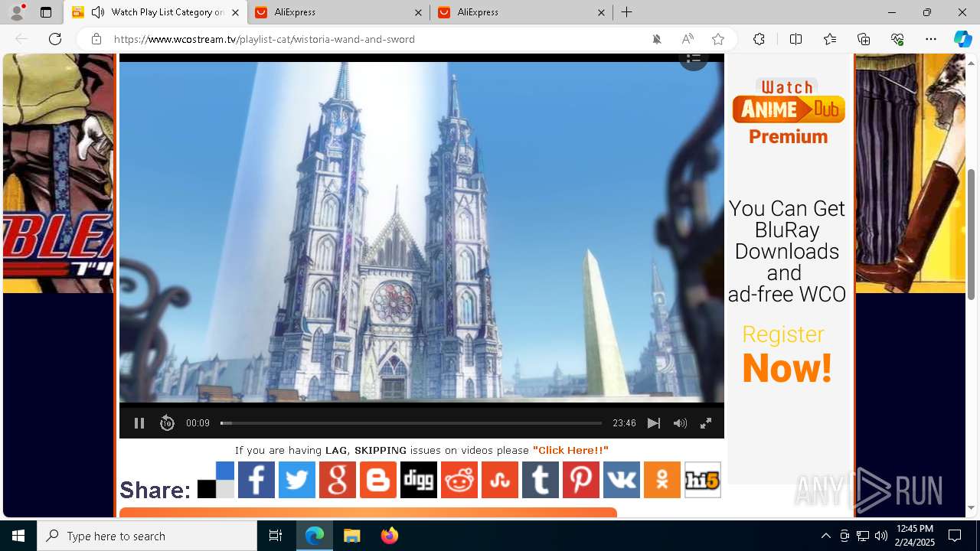Open Settings and more menu

pos(931,39)
